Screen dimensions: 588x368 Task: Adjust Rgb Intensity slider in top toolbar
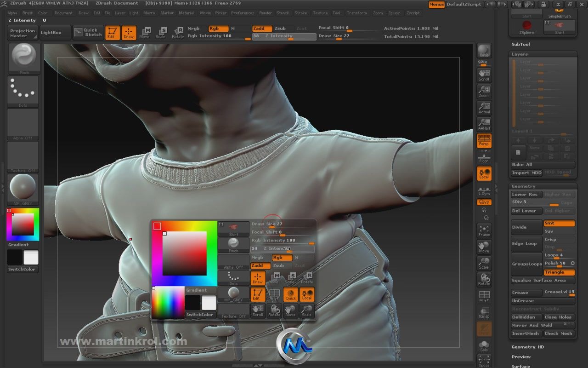point(219,36)
